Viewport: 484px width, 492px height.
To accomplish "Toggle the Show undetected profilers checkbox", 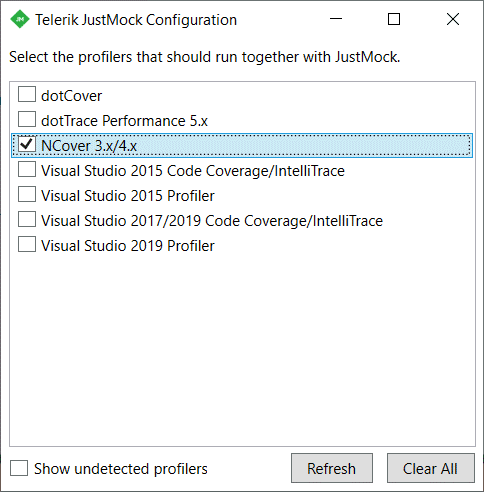I will [19, 468].
